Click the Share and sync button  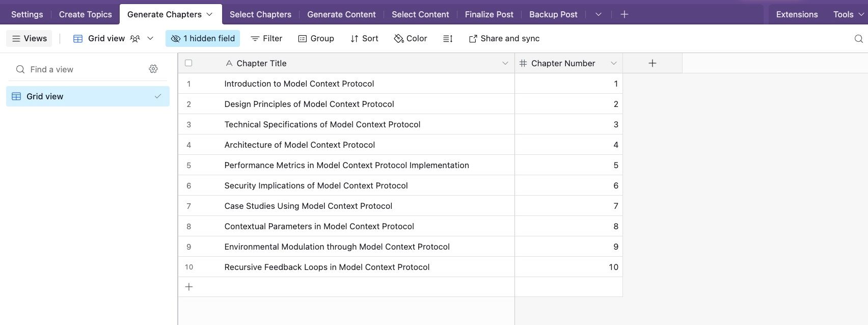[504, 39]
